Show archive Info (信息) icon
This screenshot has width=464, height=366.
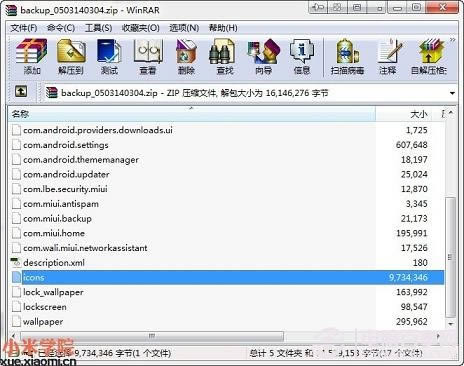point(302,56)
